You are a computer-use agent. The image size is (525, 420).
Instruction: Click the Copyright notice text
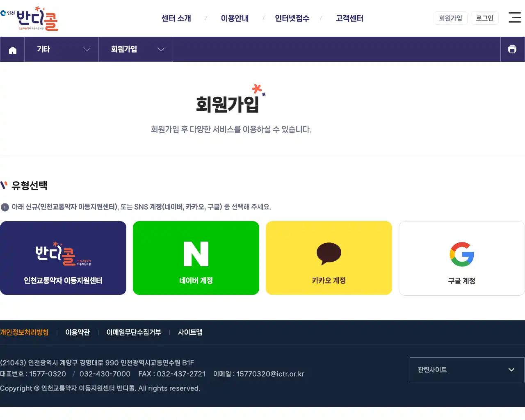[100, 388]
